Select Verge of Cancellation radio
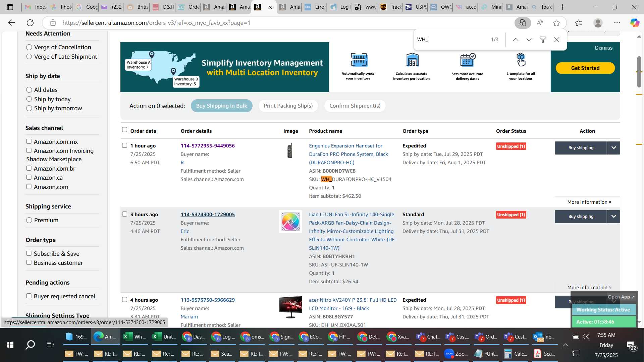 29,47
